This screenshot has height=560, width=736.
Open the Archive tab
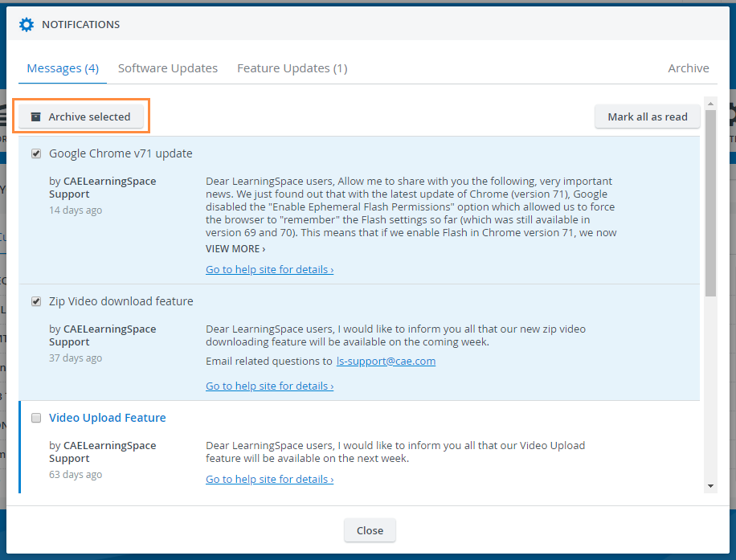click(x=688, y=68)
